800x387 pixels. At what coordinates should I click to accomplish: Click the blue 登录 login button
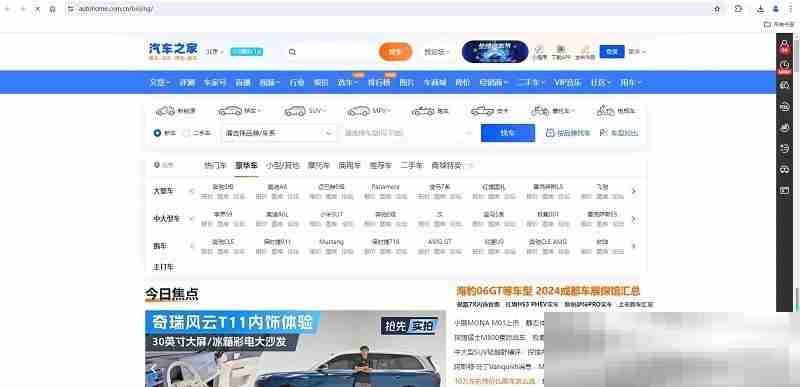point(612,51)
